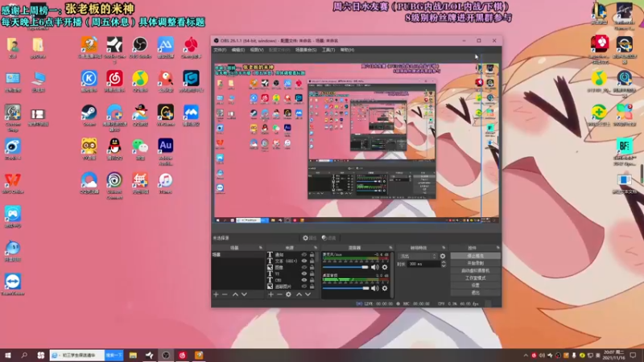
Task: Toggle visibility of the 图像 image source
Action: coord(304,267)
